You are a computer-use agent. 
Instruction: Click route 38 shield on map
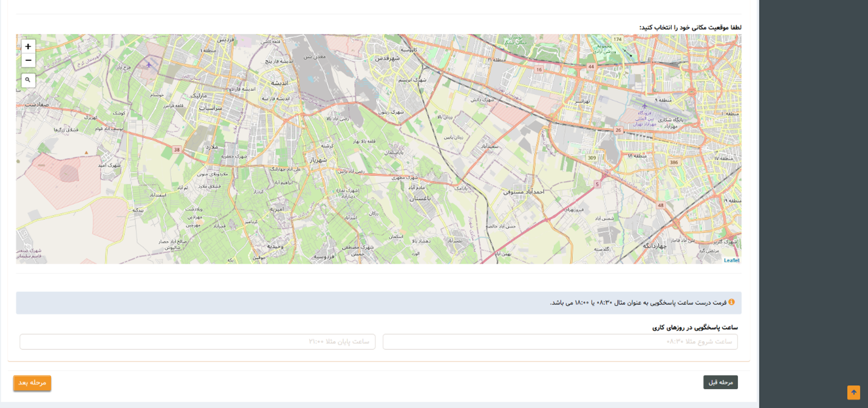tap(177, 150)
